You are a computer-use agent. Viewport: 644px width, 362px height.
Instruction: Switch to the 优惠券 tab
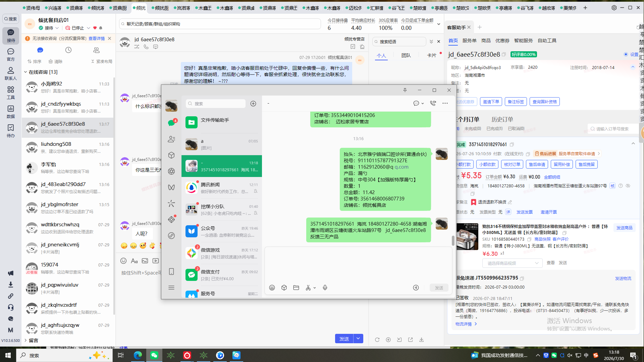(502, 41)
